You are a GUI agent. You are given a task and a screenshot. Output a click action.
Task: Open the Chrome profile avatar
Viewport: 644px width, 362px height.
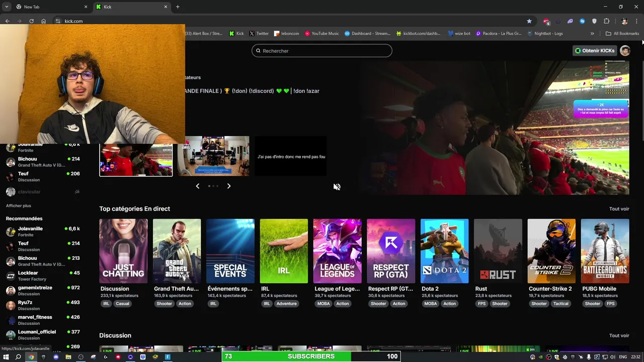(624, 21)
